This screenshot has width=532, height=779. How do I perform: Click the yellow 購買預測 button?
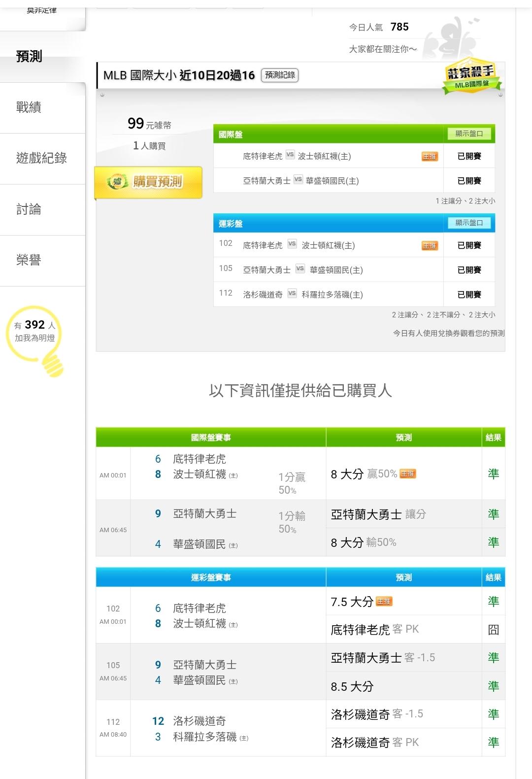148,182
